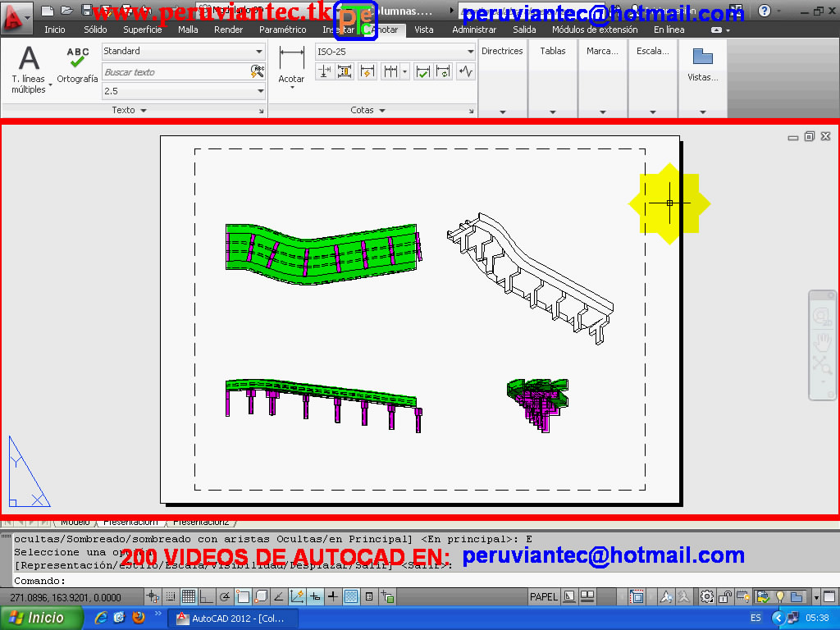Open status bar tray settings arrow
840x630 pixels.
click(816, 597)
